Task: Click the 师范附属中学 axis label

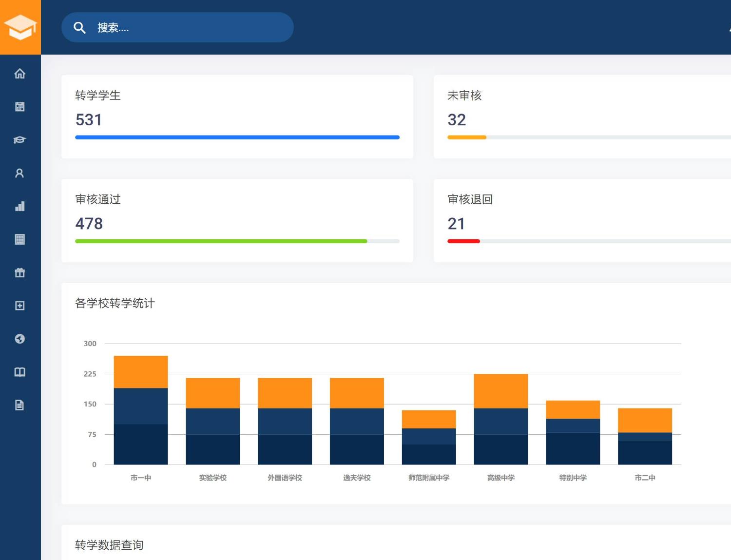Action: point(429,478)
